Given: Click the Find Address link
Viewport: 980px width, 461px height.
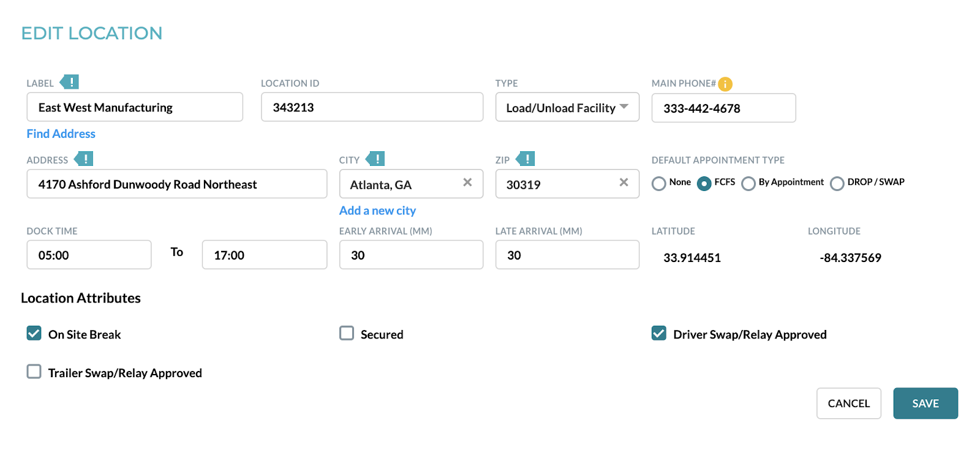Looking at the screenshot, I should point(61,133).
